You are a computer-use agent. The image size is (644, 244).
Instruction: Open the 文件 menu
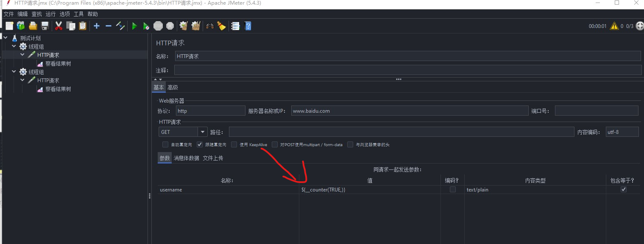click(9, 14)
